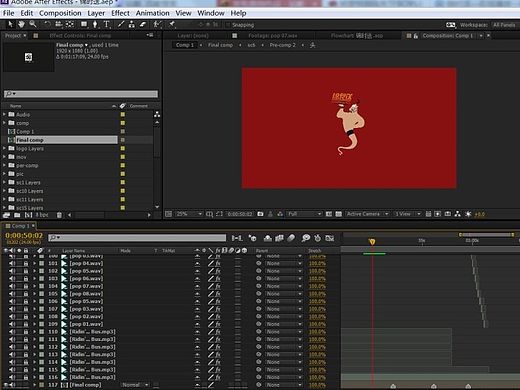Enable the Snapping checkbox

[x=228, y=25]
